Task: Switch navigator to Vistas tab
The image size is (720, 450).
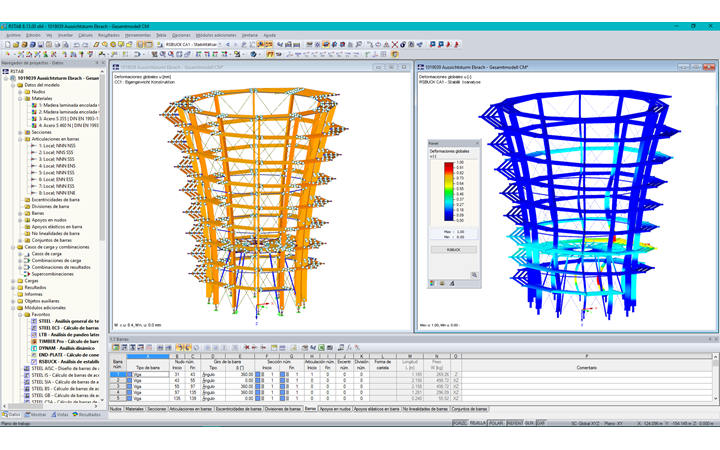Action: coord(60,415)
